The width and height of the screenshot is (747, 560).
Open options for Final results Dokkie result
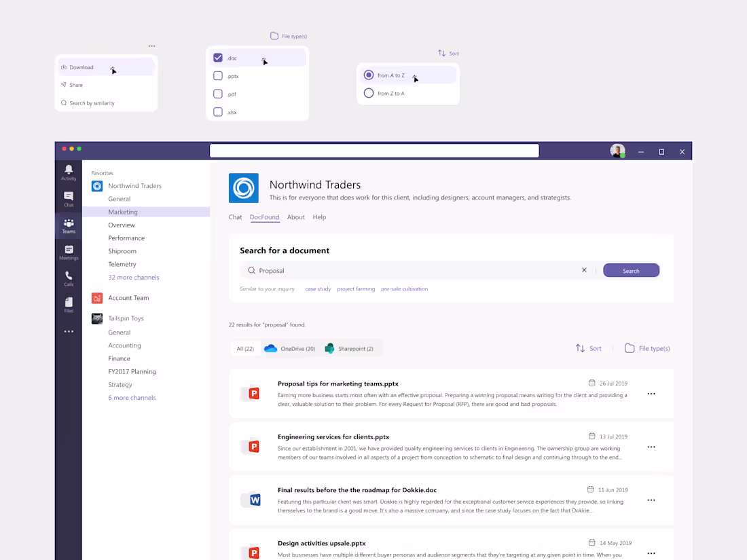coord(651,500)
